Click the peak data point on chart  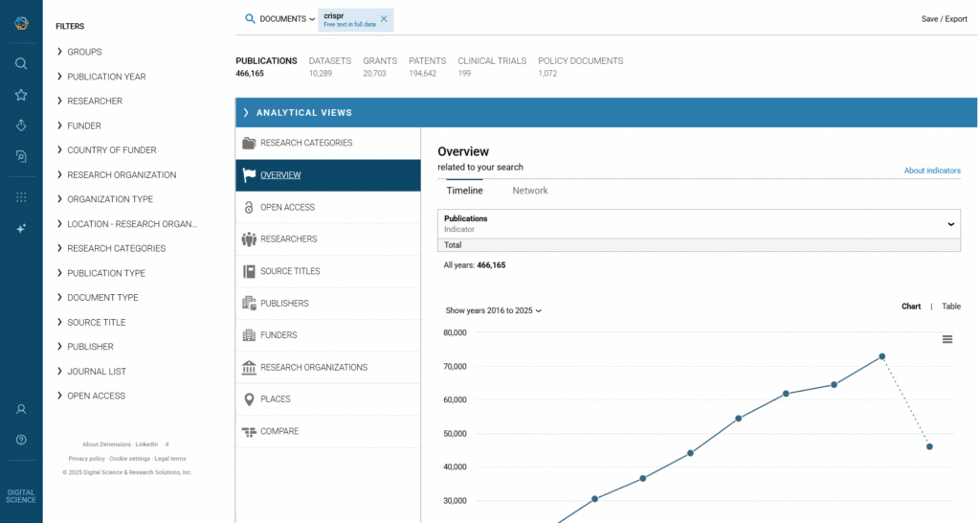click(881, 356)
